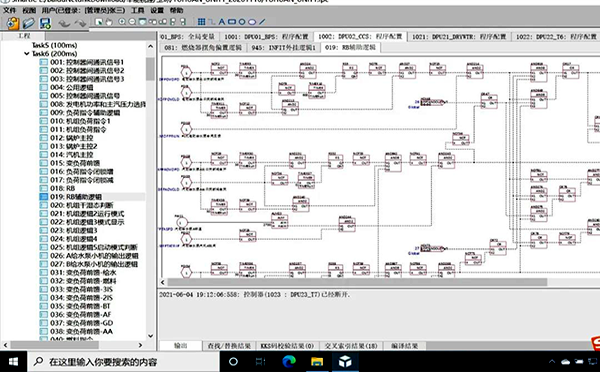Viewport: 600px width, 372px height.
Task: Open the 交叉索引结果(18) output tab
Action: (x=351, y=346)
